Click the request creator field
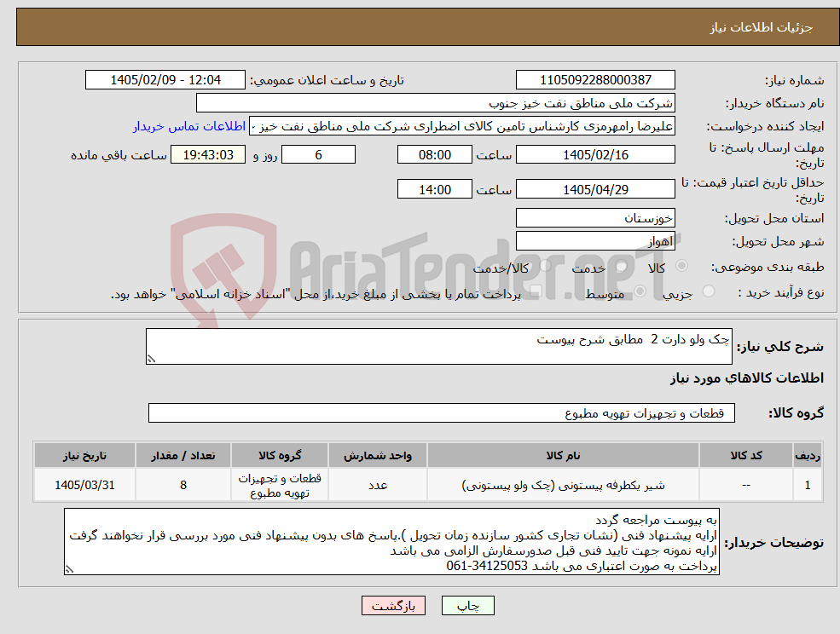This screenshot has width=840, height=634. pos(461,126)
